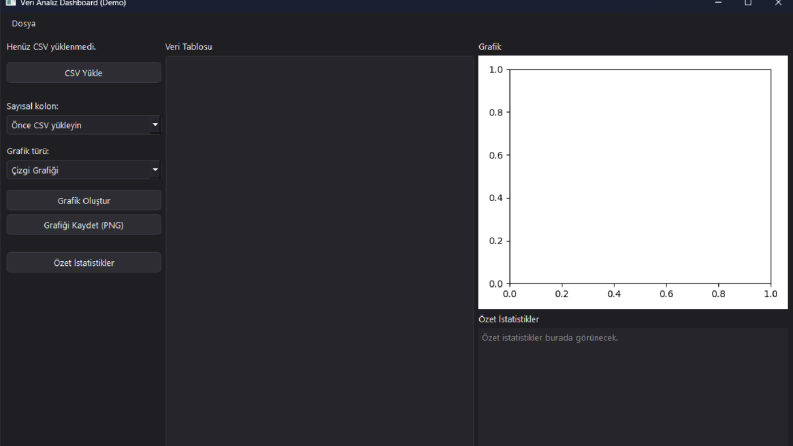Click the 'Henüz CSV yüklenmedi.' status text
The image size is (793, 446).
[x=51, y=47]
